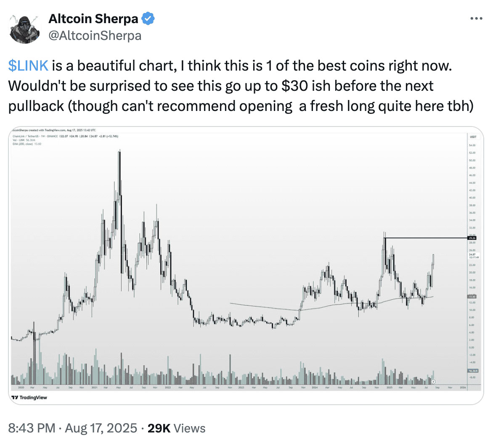View the 29K Views count

[176, 428]
